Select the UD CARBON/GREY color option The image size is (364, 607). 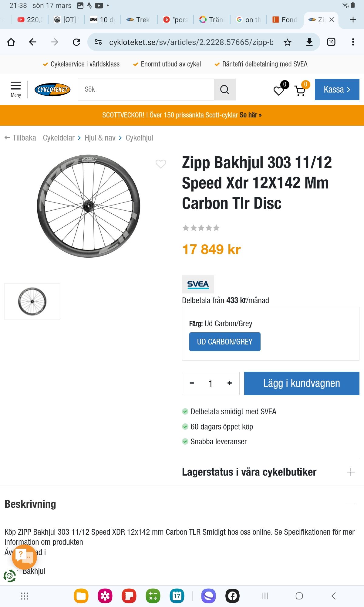pyautogui.click(x=225, y=342)
